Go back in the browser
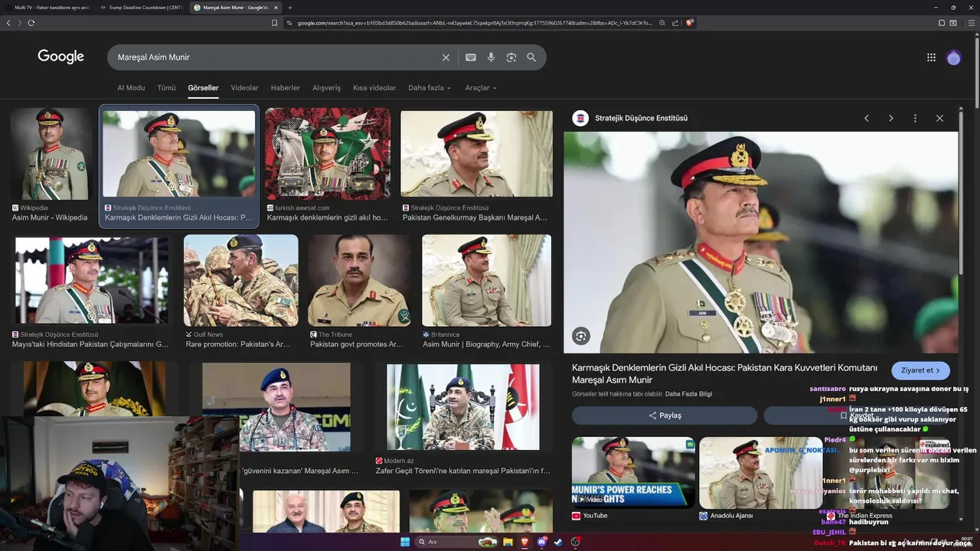Viewport: 980px width, 551px height. coord(8,23)
